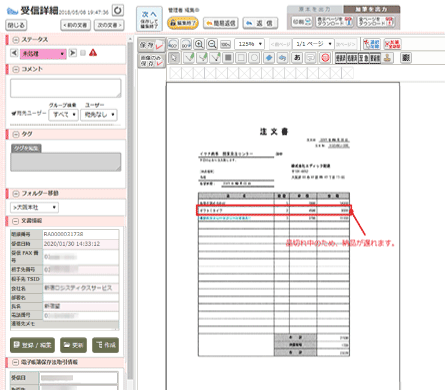Viewport: 445px width, 390px height.
Task: Collapse the コメント section
Action: pos(15,69)
